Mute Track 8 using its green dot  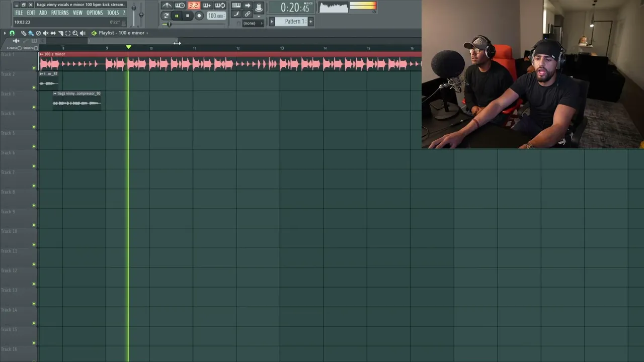[x=34, y=205]
